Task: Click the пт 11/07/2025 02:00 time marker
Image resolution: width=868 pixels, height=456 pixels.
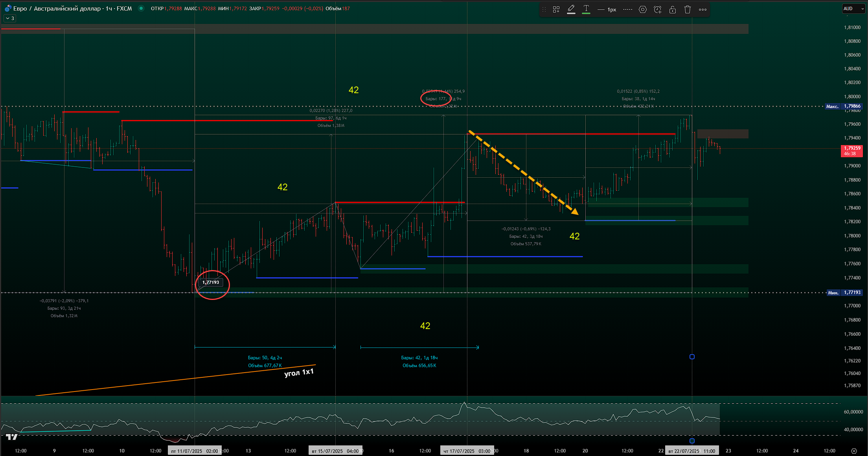Action: tap(195, 451)
